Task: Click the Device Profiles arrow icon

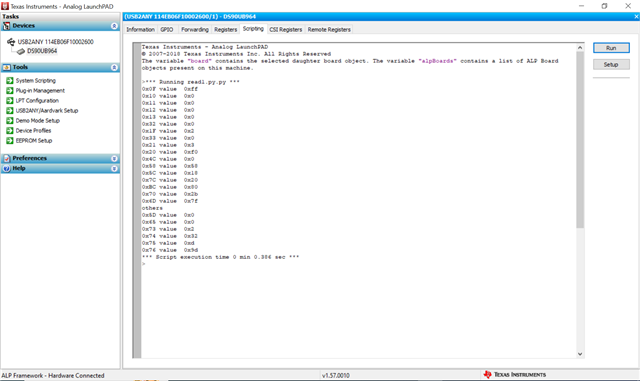Action: pos(10,130)
